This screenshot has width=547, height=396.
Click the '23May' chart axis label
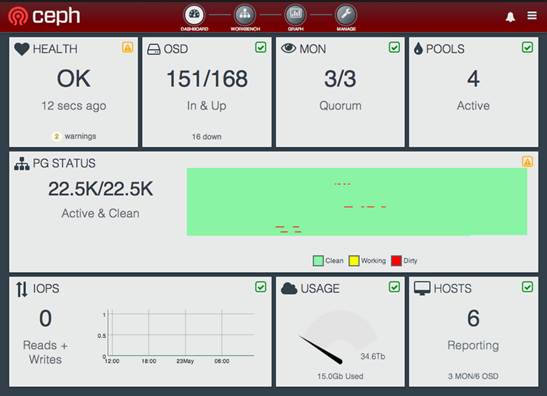click(x=185, y=361)
